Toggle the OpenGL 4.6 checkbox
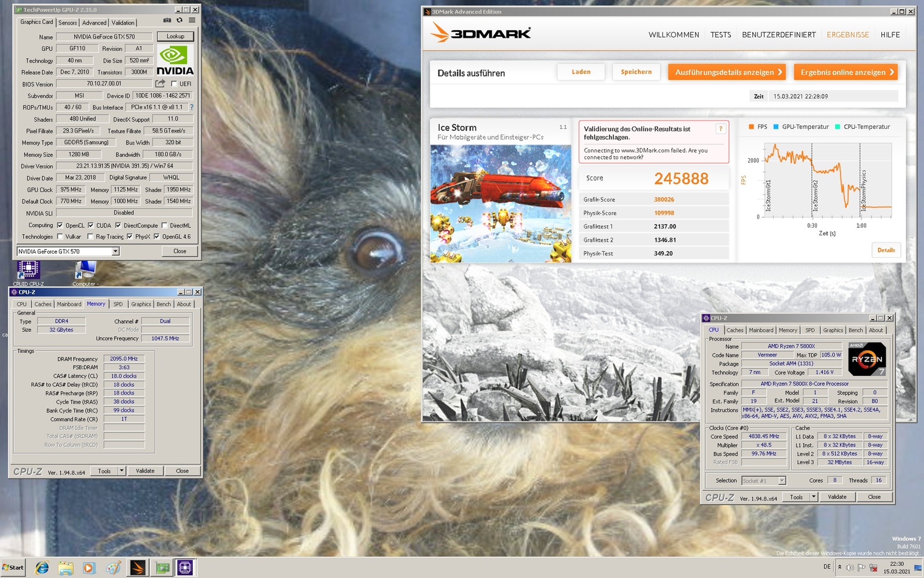The width and height of the screenshot is (924, 578). pyautogui.click(x=157, y=237)
